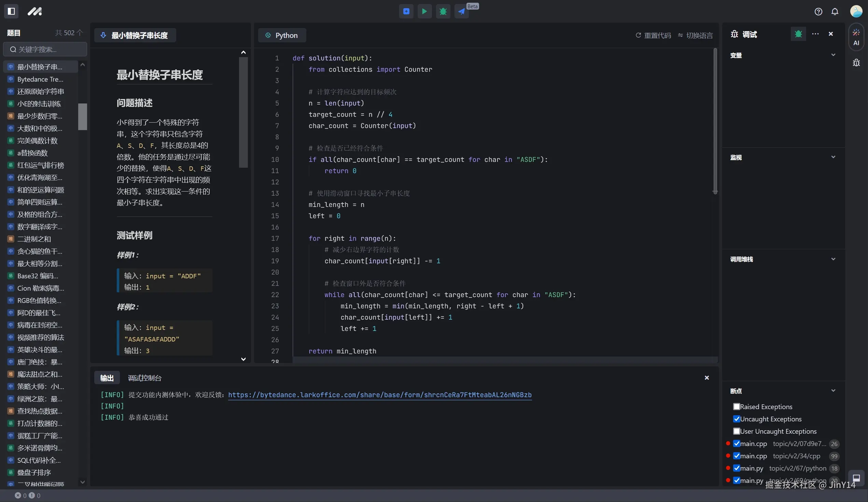868x502 pixels.
Task: Click the blue add icon in top toolbar
Action: [x=406, y=11]
